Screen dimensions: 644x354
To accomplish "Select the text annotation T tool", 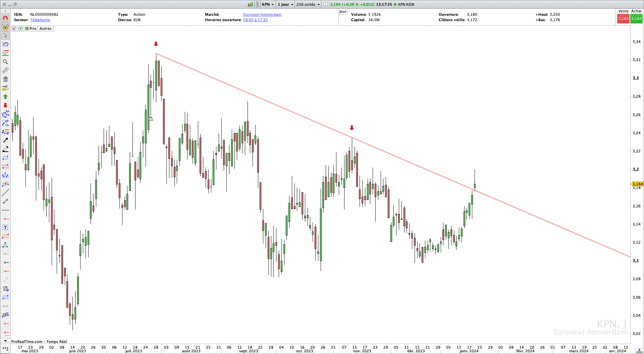I will (x=5, y=227).
